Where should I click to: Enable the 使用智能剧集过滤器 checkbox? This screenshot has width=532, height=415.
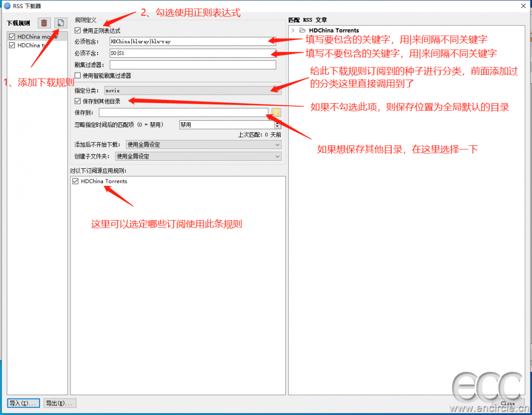tap(78, 75)
